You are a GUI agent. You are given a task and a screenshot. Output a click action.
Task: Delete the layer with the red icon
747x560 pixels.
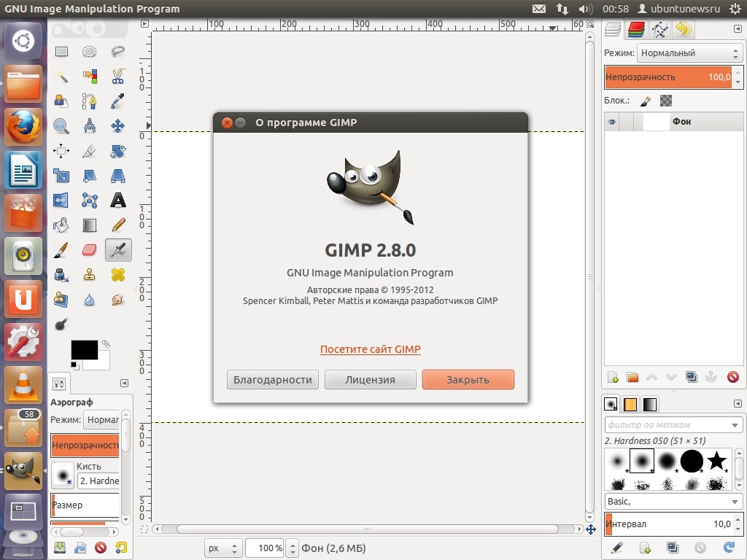tap(732, 378)
